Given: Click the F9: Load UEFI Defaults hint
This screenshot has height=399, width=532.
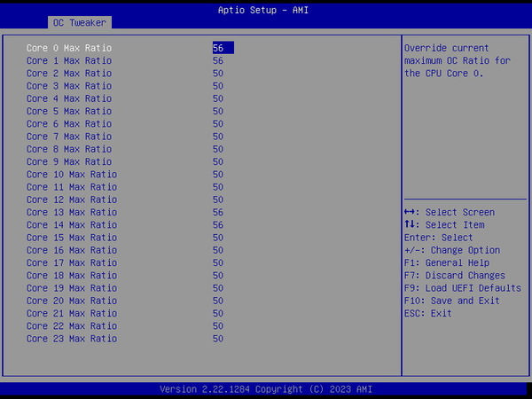Looking at the screenshot, I should click(x=462, y=288).
